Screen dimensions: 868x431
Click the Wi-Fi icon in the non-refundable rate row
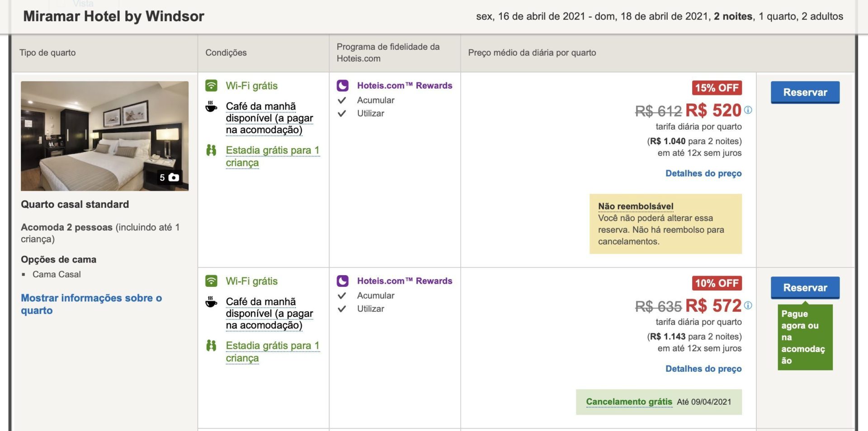(211, 85)
